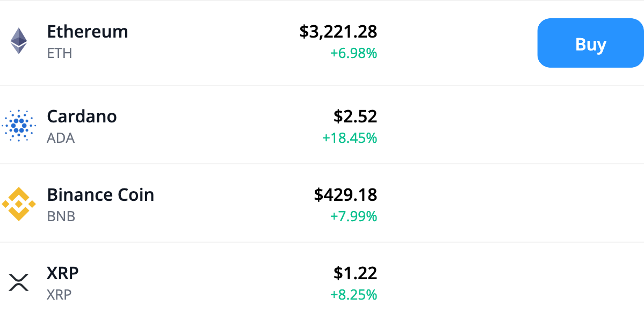Select the ADA ticker label
The image size is (644, 320).
61,138
